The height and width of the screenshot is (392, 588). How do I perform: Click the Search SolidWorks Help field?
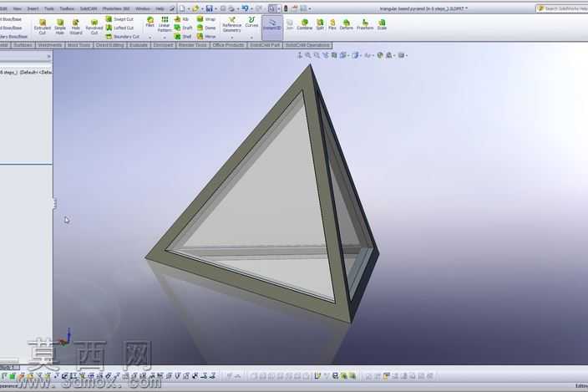562,8
